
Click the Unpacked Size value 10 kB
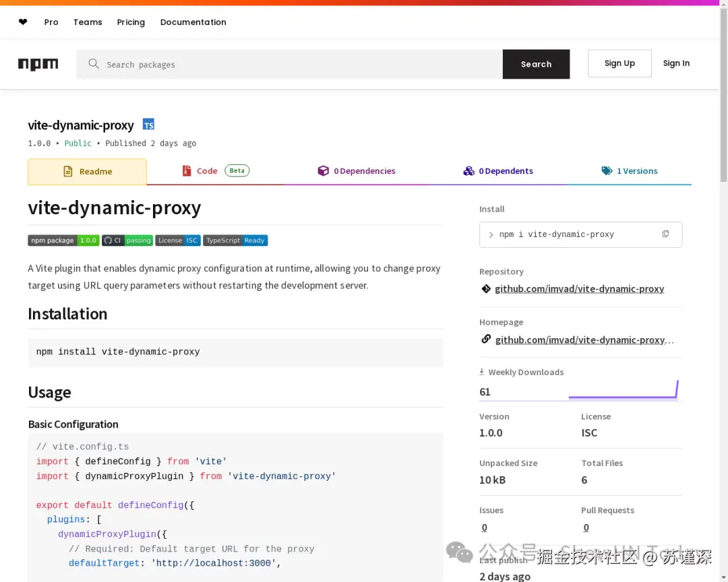(x=492, y=480)
